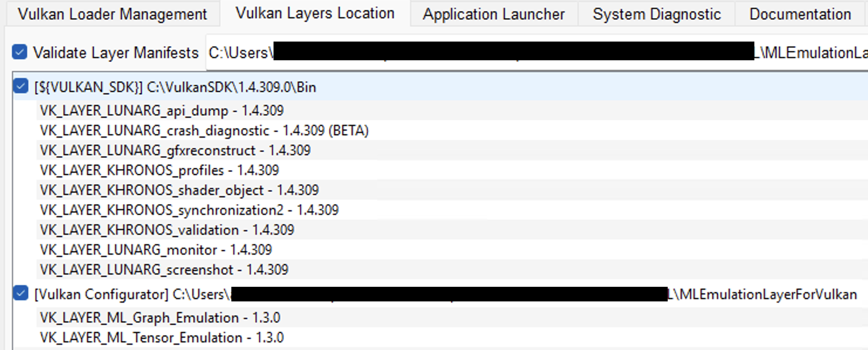Select the C:\VulkanSDK\1.4.309.0\Bin path row

click(x=439, y=87)
